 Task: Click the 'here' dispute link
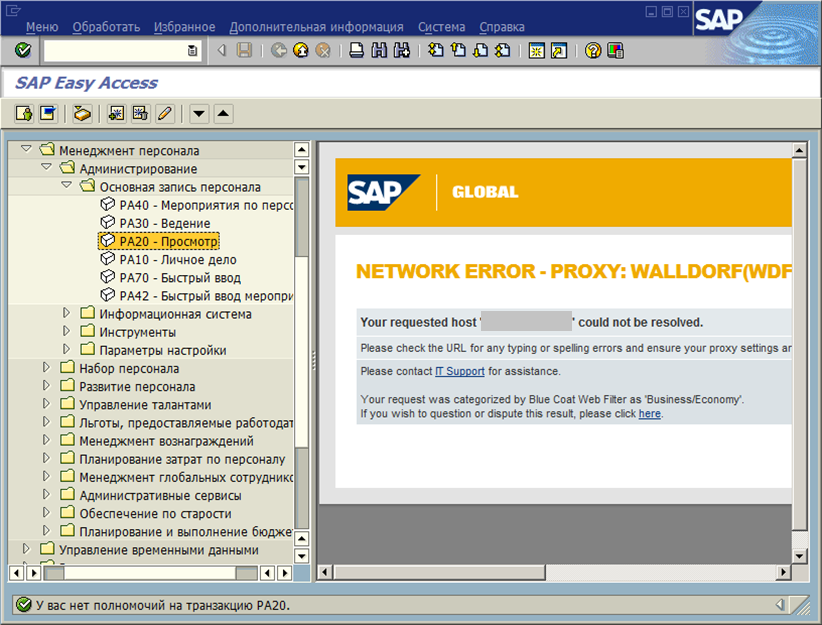click(x=650, y=414)
